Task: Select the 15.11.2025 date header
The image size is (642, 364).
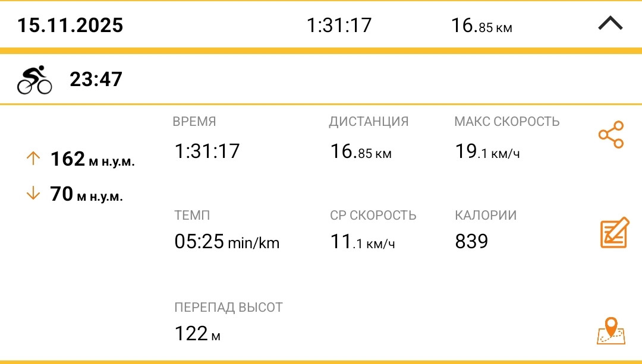Action: coord(70,25)
